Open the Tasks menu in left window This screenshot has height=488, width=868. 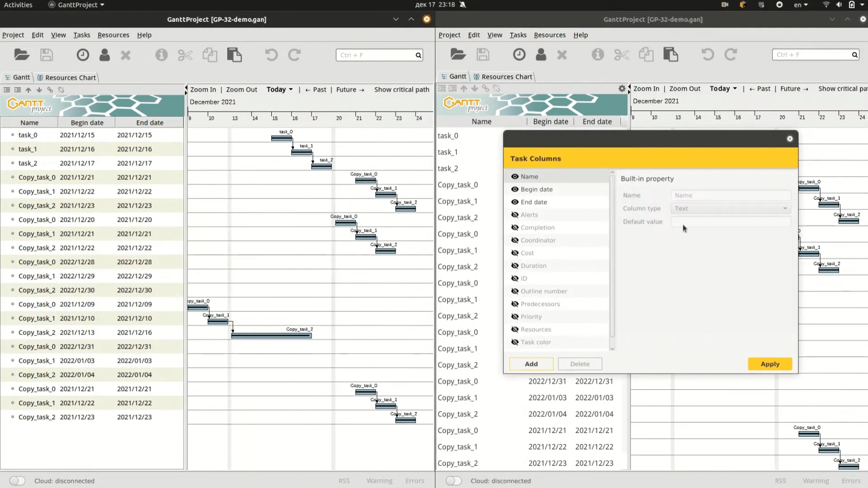click(x=82, y=35)
